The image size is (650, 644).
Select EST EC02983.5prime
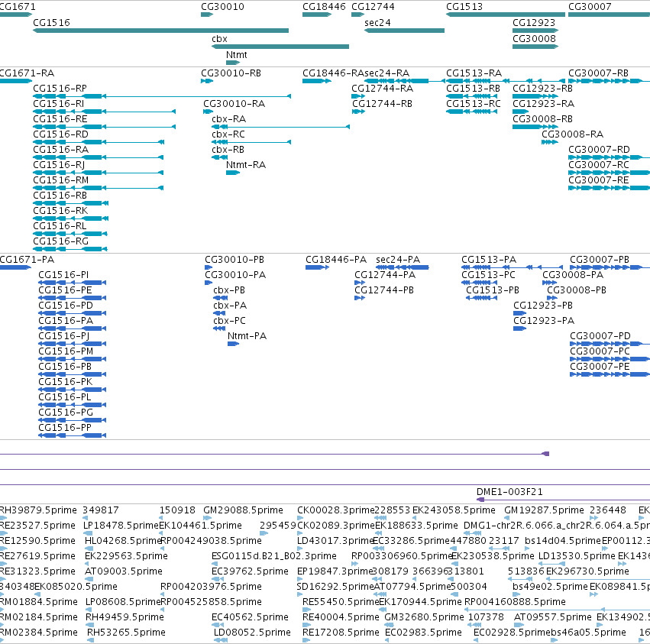point(423,633)
